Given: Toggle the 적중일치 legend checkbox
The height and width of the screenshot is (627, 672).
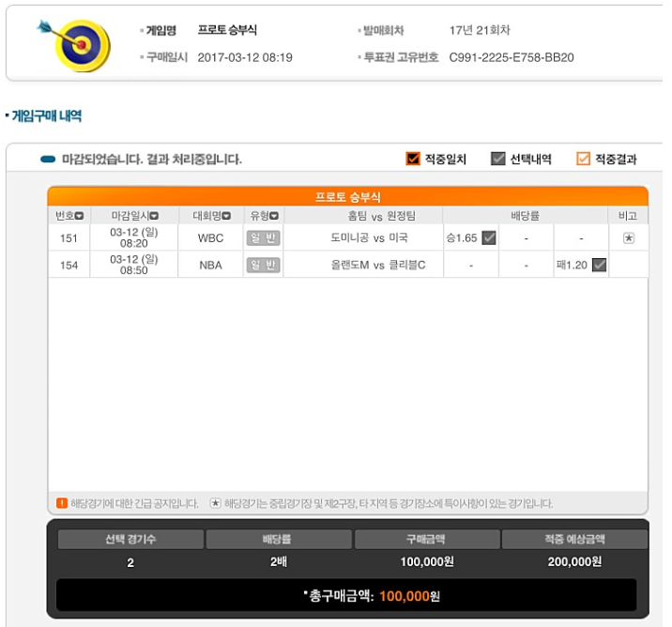Looking at the screenshot, I should 413,159.
